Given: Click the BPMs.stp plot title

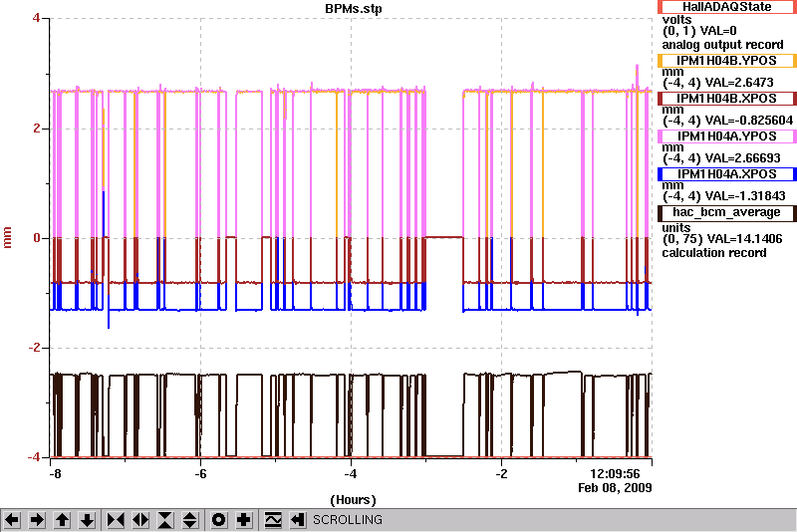Looking at the screenshot, I should [354, 9].
